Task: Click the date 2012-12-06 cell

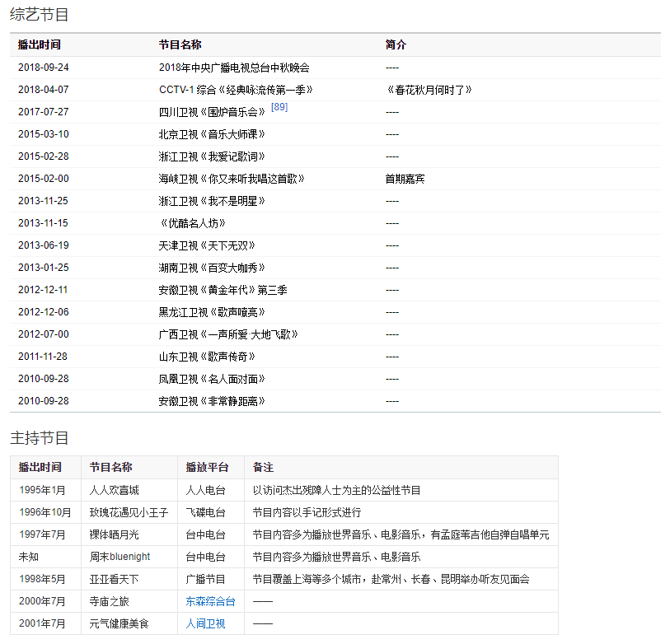Action: click(44, 312)
